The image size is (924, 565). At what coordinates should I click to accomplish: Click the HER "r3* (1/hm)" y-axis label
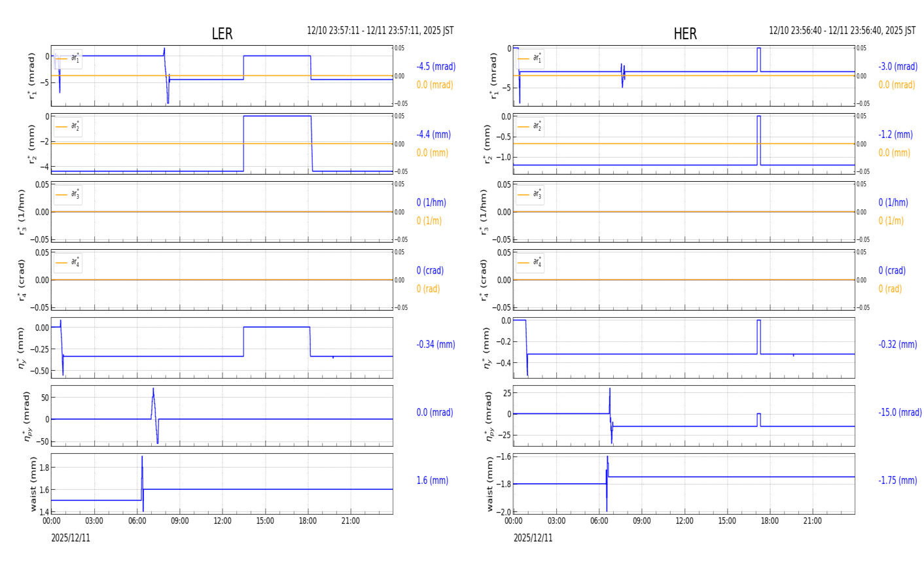tap(484, 212)
